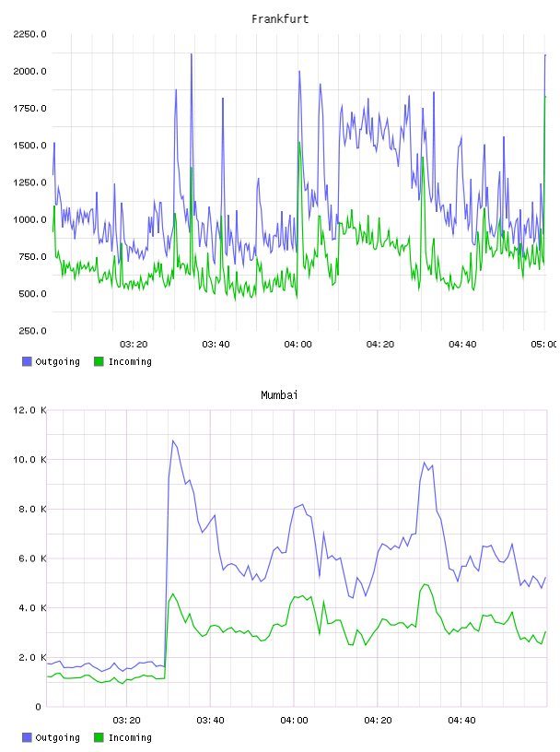Click the blue Outgoing swatch in Mumbai legend
The image size is (560, 752).
27,737
